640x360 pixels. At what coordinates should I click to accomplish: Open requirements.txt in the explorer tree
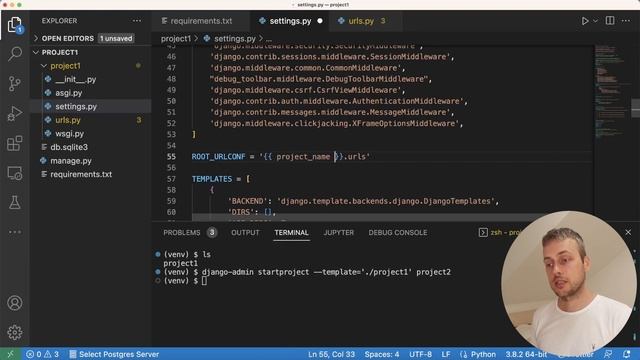tap(81, 174)
